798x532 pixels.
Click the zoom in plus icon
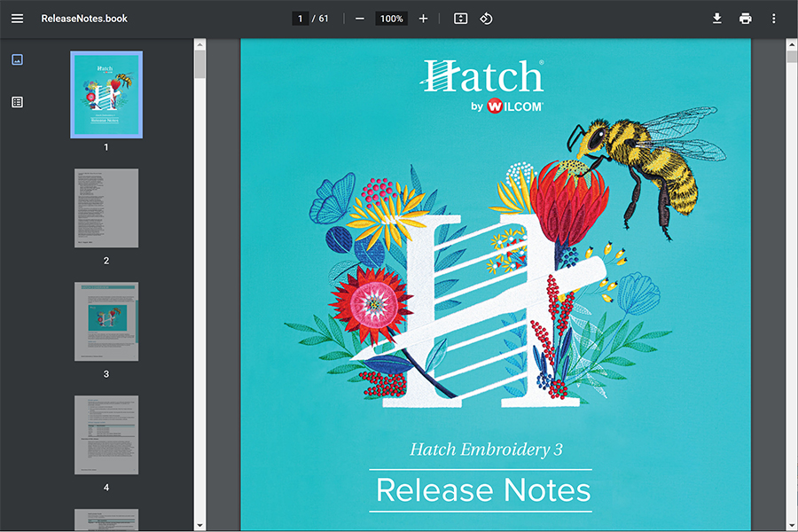click(x=423, y=19)
